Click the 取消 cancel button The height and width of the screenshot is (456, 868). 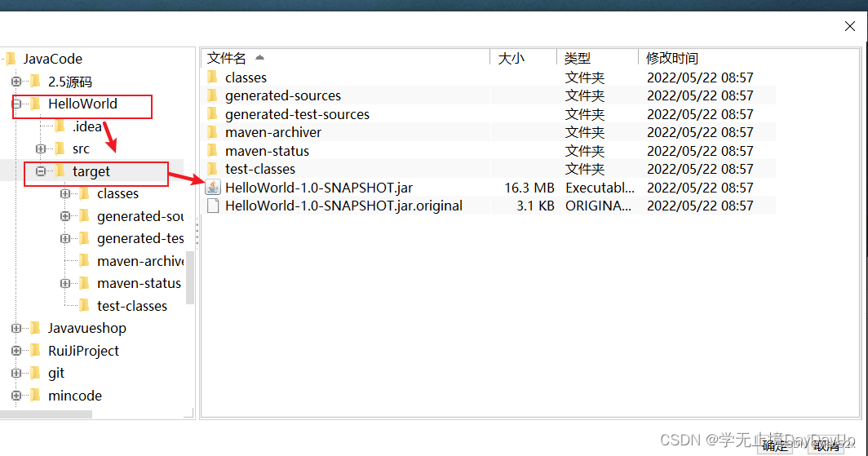pos(826,445)
